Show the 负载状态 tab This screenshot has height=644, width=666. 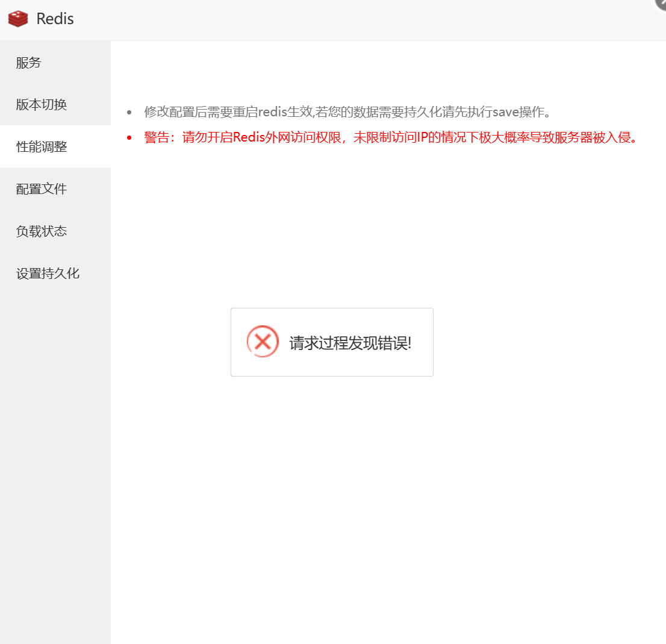point(55,231)
